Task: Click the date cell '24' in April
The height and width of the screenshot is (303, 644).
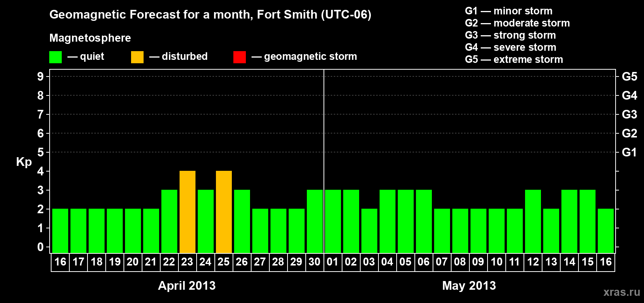Action: [206, 262]
